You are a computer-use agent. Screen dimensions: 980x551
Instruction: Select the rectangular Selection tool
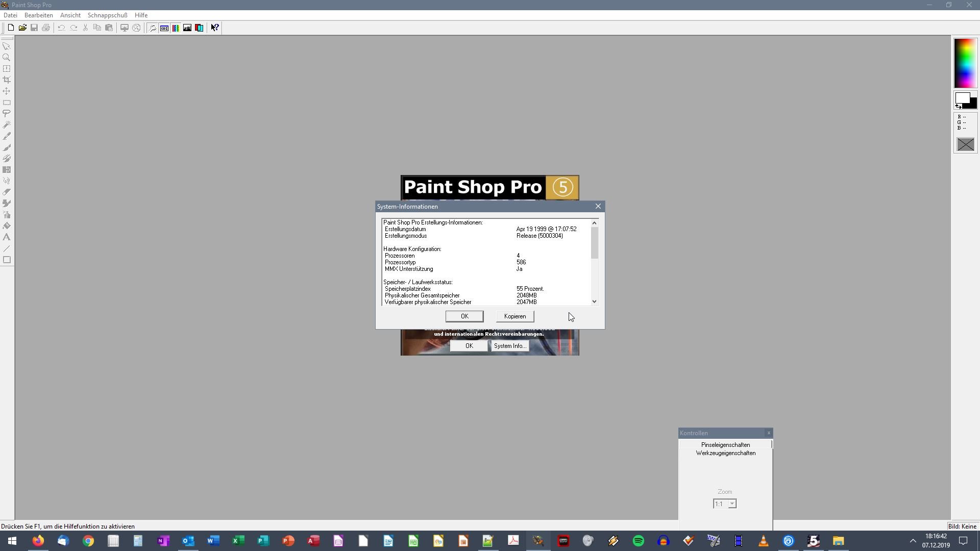pos(7,103)
